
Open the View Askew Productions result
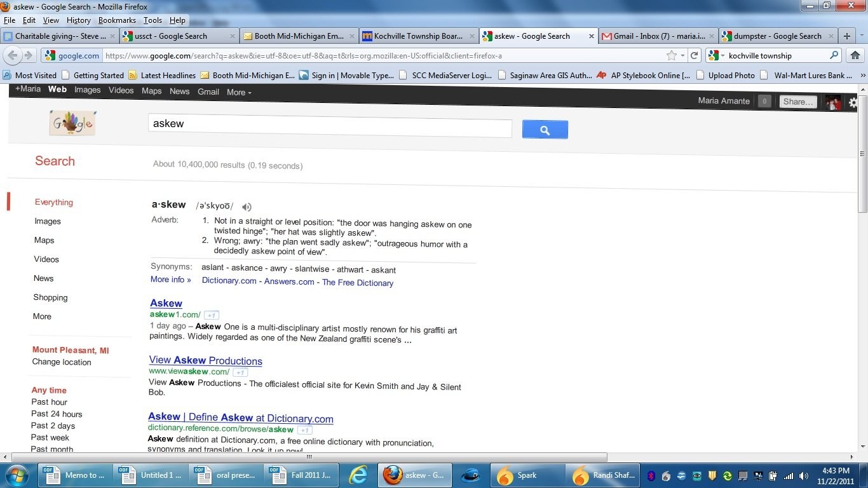(205, 361)
